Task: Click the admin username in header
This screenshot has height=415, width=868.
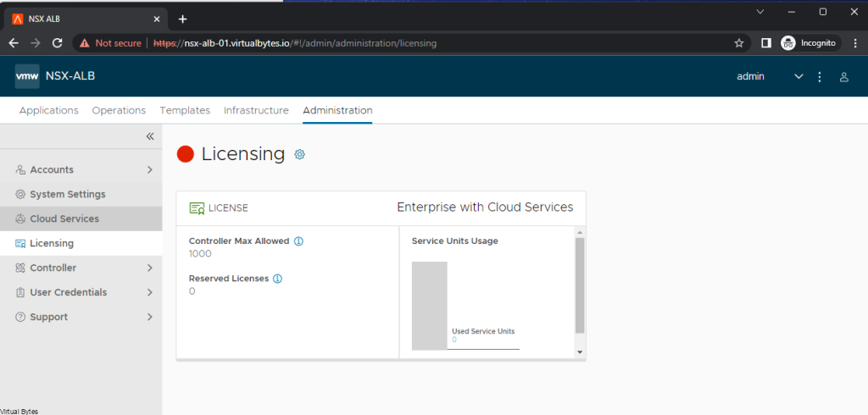Action: coord(750,76)
